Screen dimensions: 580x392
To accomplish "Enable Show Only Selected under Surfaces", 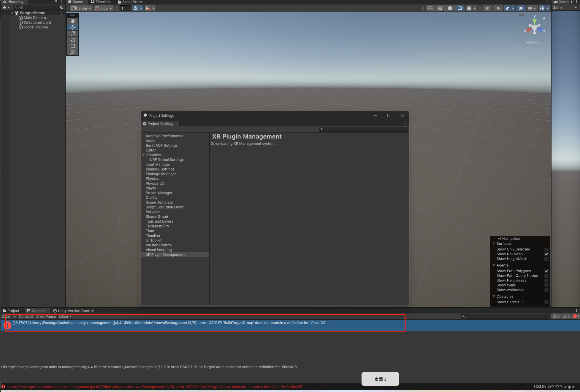I will (x=546, y=249).
